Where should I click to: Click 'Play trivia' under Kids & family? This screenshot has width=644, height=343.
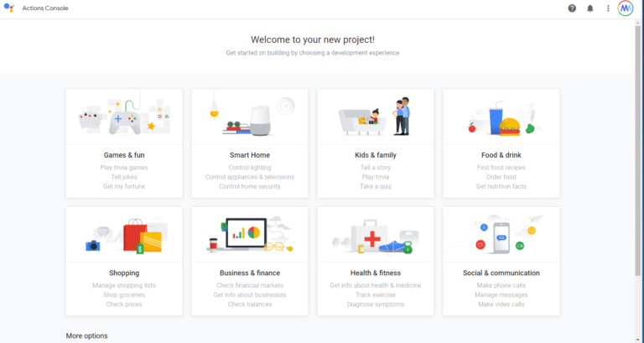[x=376, y=177]
